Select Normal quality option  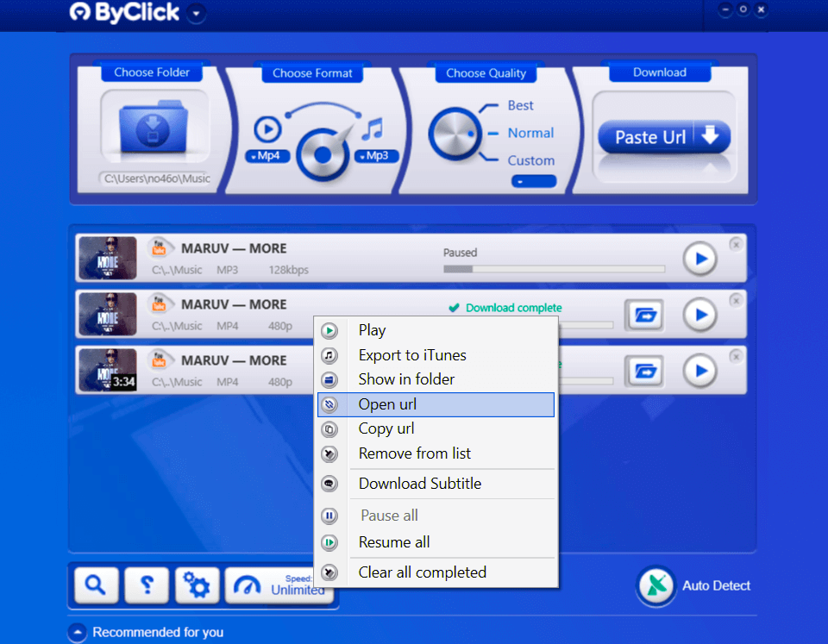530,134
